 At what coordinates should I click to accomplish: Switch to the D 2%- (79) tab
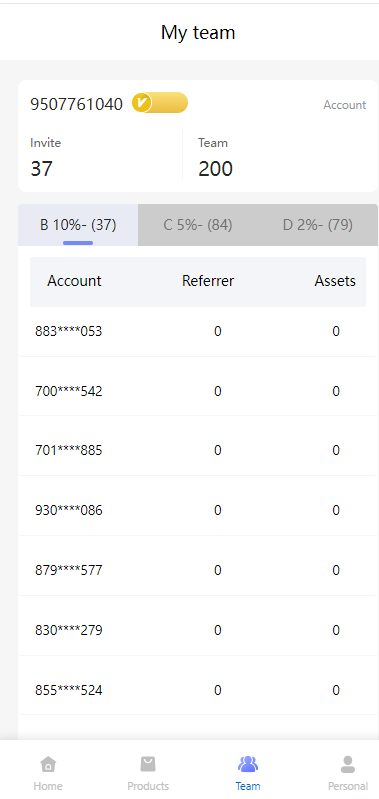(x=318, y=225)
